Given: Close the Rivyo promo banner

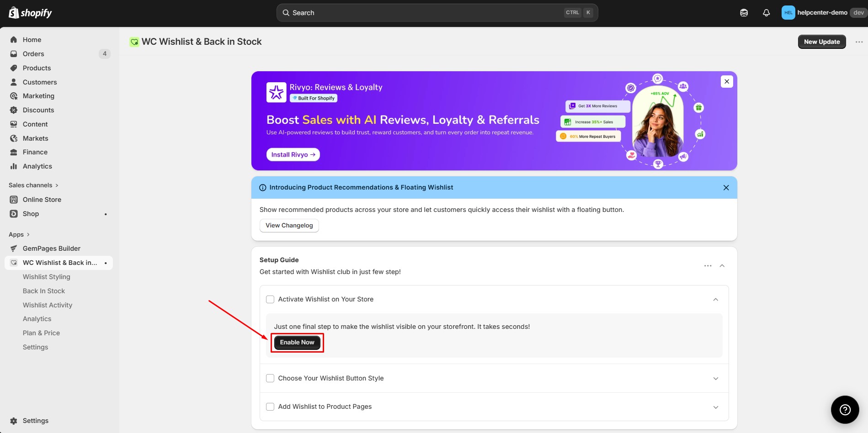Looking at the screenshot, I should pyautogui.click(x=727, y=82).
